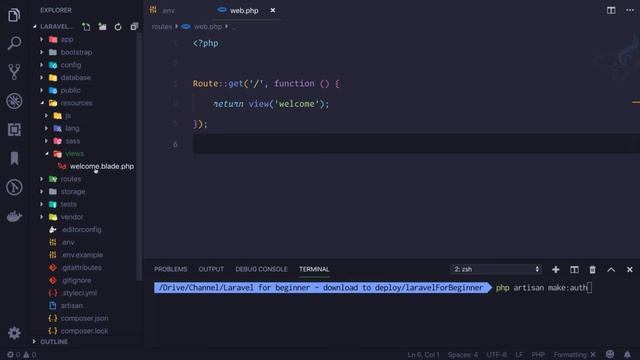Click the New File icon in Explorer
The width and height of the screenshot is (640, 360).
86,27
